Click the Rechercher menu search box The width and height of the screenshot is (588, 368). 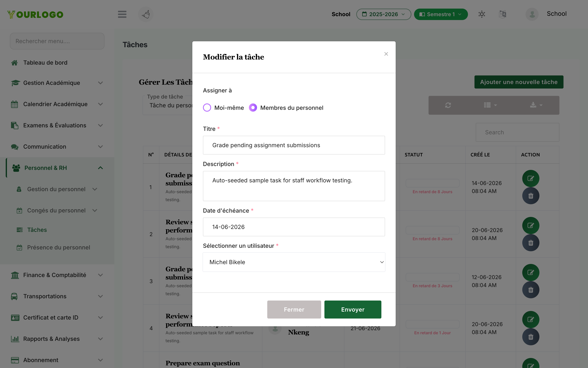click(57, 41)
